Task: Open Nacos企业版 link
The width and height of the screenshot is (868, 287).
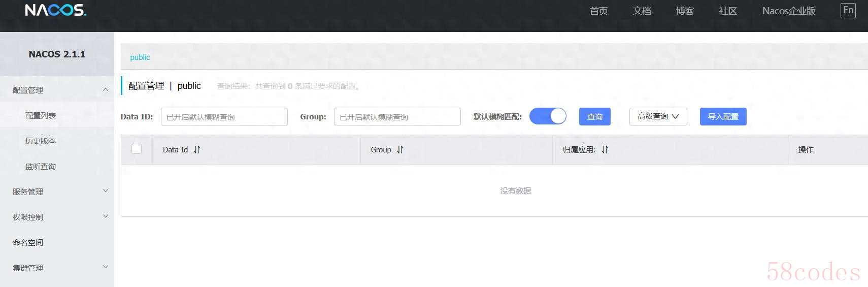Action: click(789, 11)
